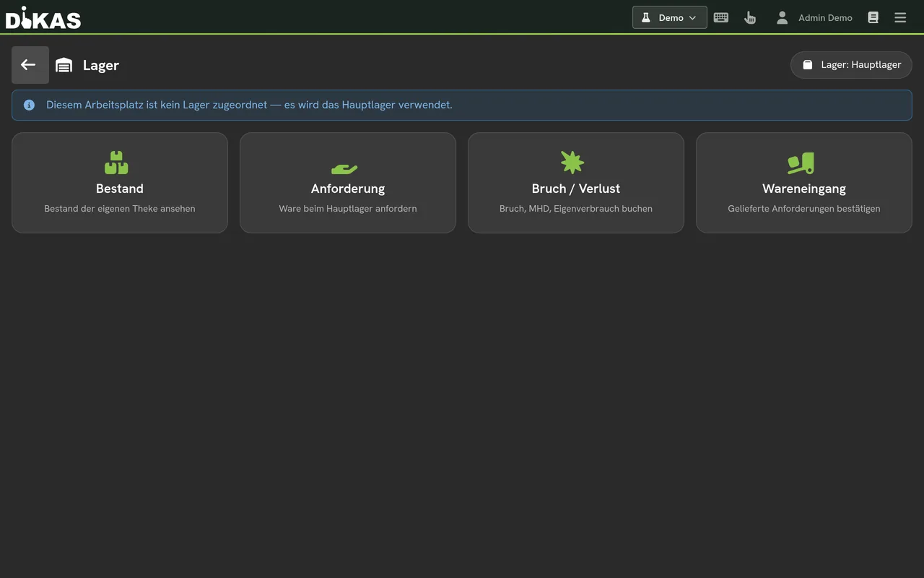Click the Bestand boxes icon
This screenshot has width=924, height=578.
click(x=116, y=163)
